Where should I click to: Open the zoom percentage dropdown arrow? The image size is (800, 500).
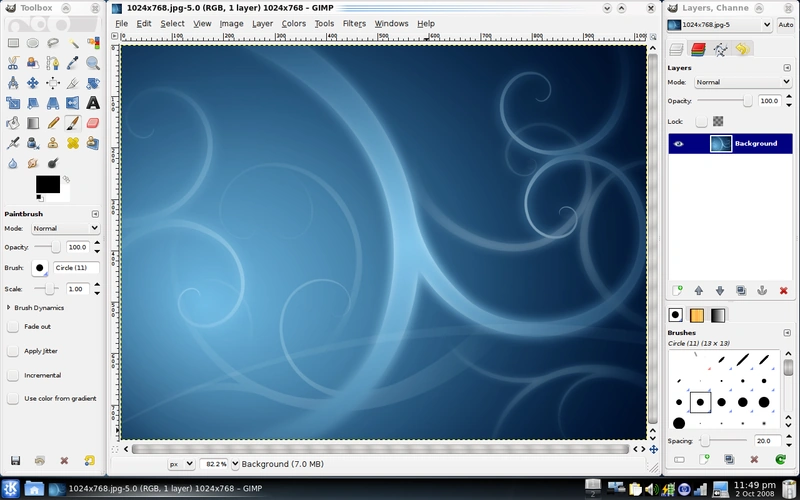click(235, 464)
